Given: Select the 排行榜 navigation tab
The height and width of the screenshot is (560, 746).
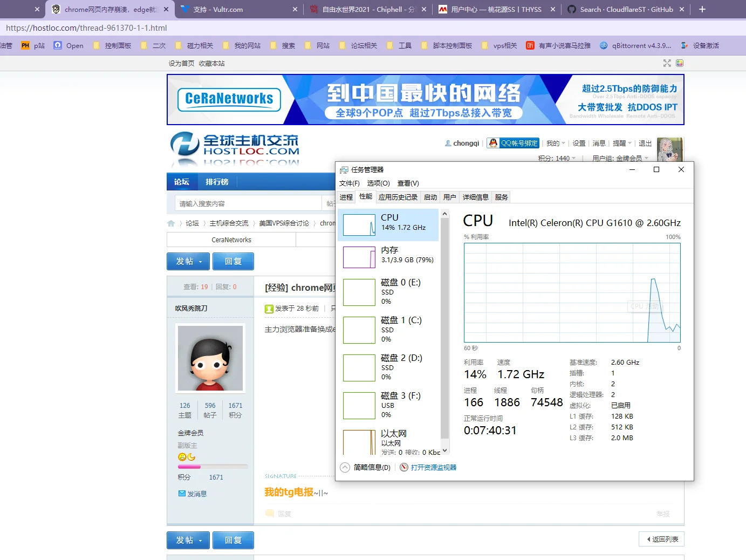Looking at the screenshot, I should point(217,182).
